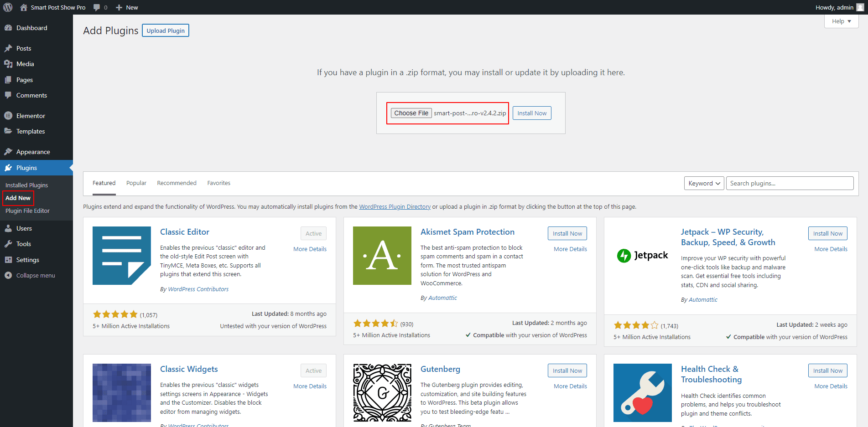
Task: Open the Keyword search type dropdown
Action: (x=704, y=183)
